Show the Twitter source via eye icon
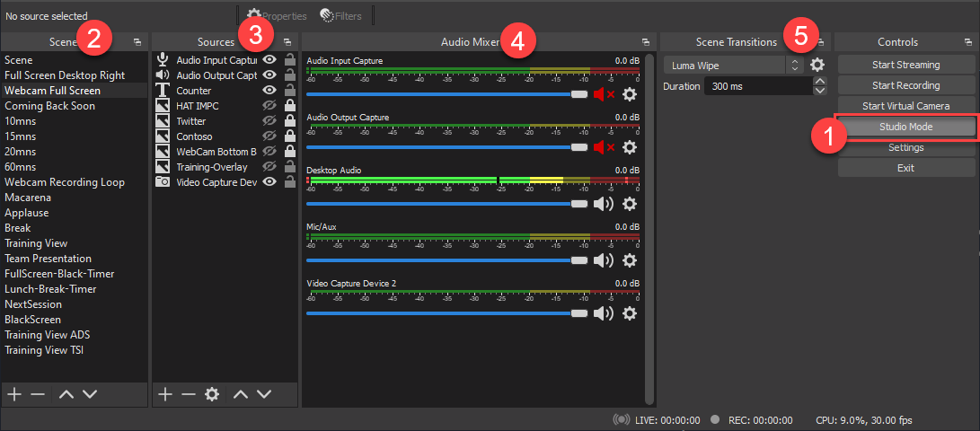This screenshot has height=431, width=980. coord(268,121)
